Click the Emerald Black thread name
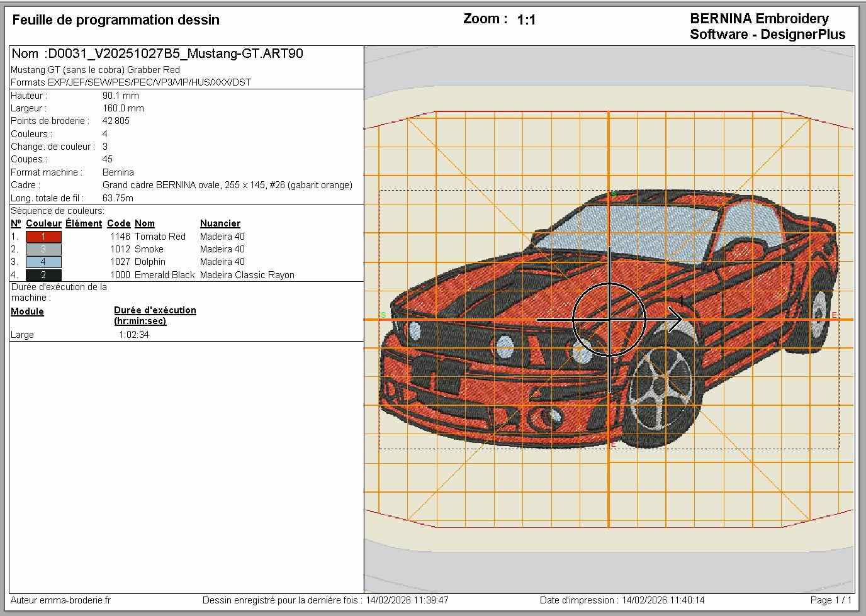The width and height of the screenshot is (866, 616). click(165, 275)
